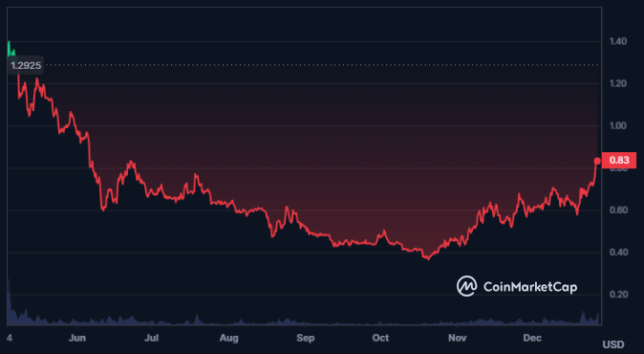Click the 1.2925 opening price label

pos(26,65)
